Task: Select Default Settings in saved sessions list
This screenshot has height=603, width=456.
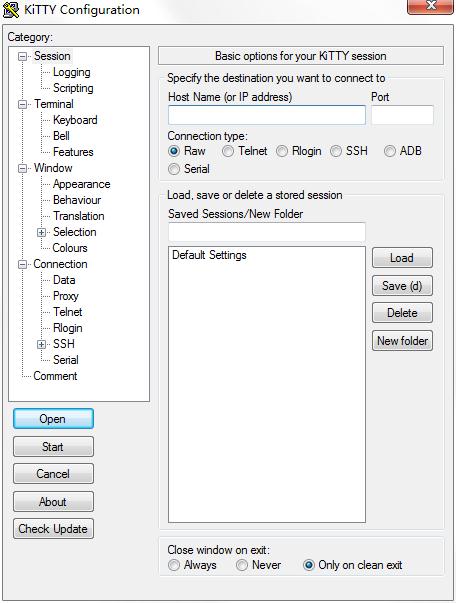Action: click(210, 255)
